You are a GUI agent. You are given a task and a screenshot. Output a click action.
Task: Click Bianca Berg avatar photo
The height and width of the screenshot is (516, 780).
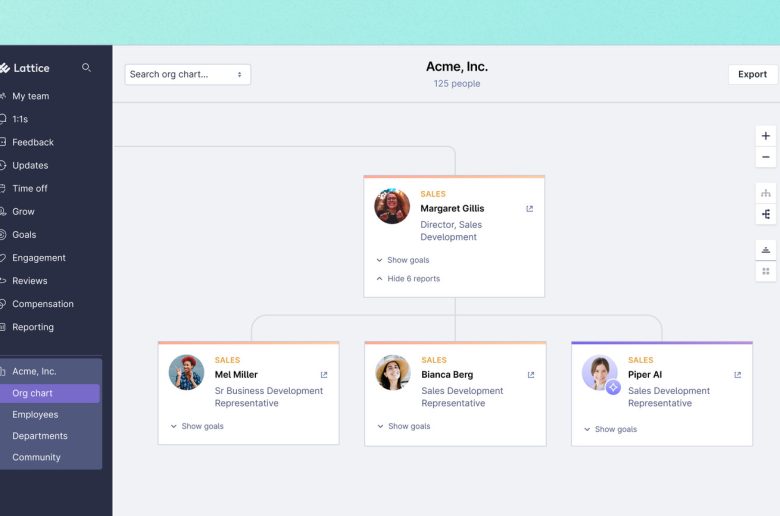[x=393, y=372]
